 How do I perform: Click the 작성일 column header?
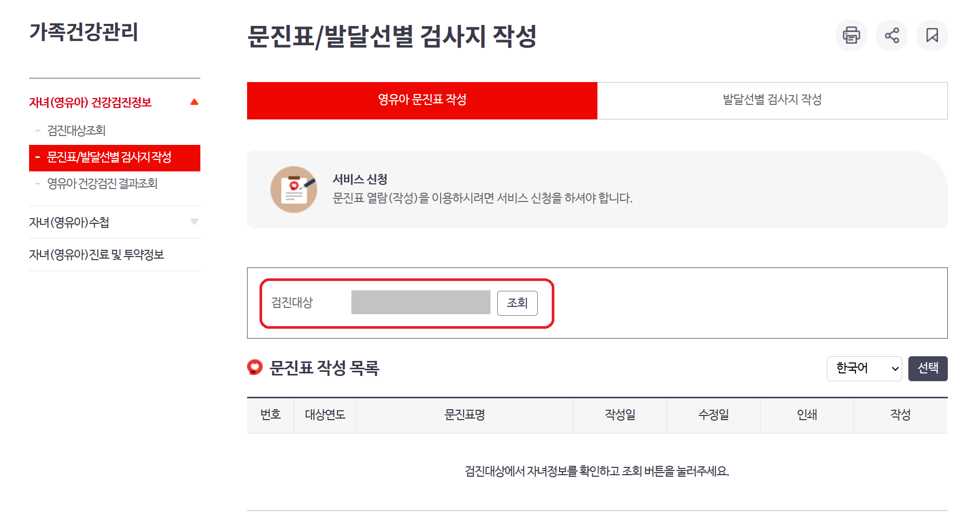tap(619, 415)
